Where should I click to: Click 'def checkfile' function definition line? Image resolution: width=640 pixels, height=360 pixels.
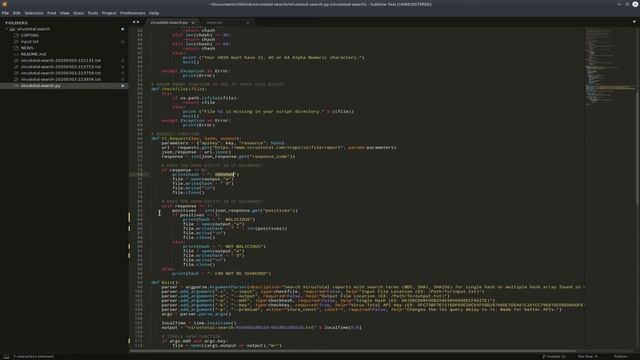[179, 89]
